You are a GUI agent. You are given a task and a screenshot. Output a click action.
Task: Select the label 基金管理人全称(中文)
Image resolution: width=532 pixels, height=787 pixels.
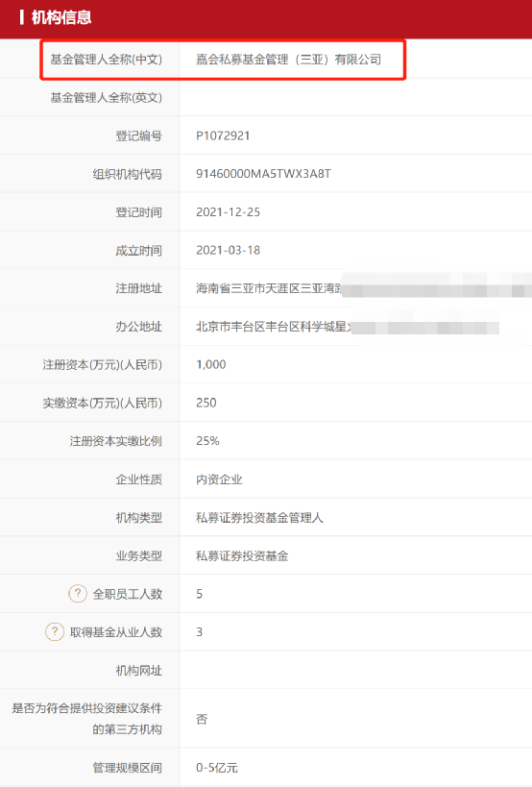click(x=107, y=60)
